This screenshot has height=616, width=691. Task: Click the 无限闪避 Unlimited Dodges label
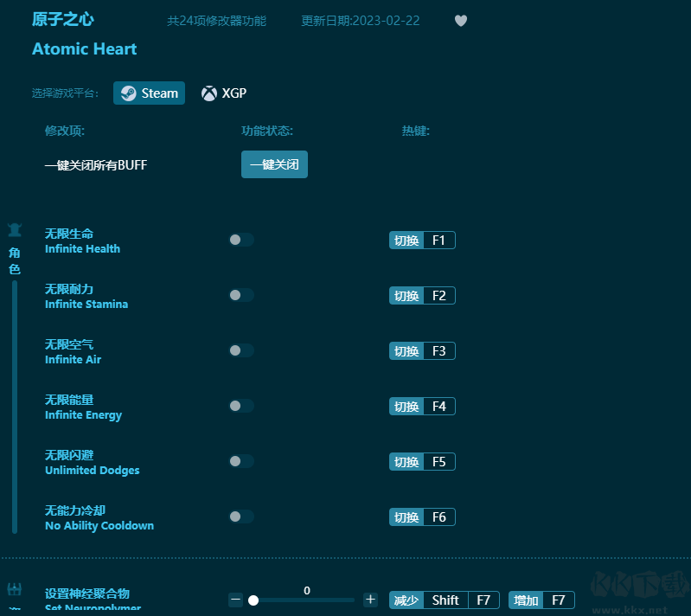tap(92, 462)
